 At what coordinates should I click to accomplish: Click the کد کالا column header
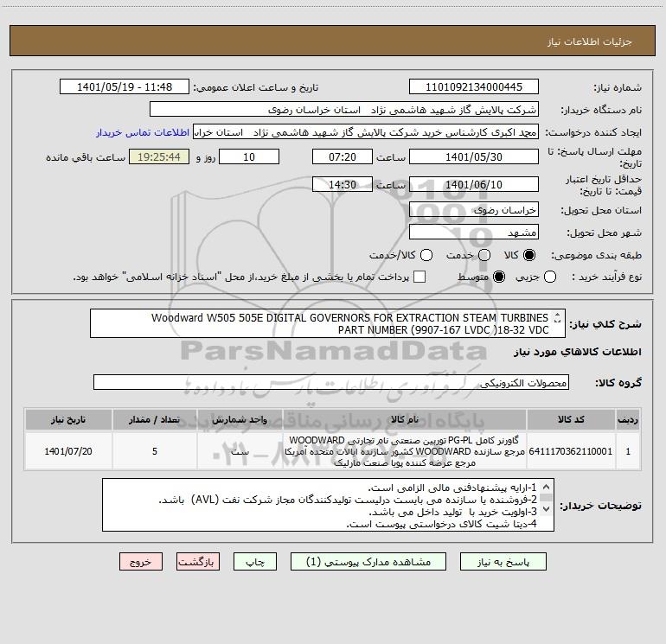(571, 419)
